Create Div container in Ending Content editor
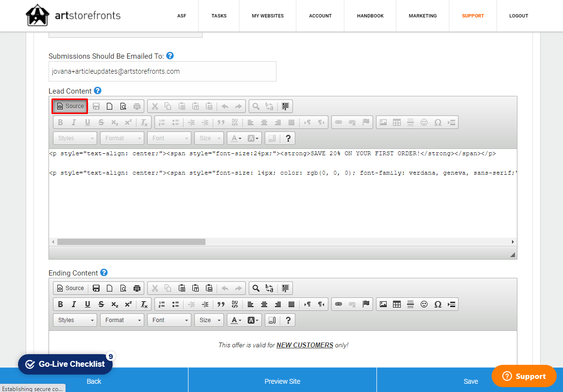563x392 pixels. 235,304
